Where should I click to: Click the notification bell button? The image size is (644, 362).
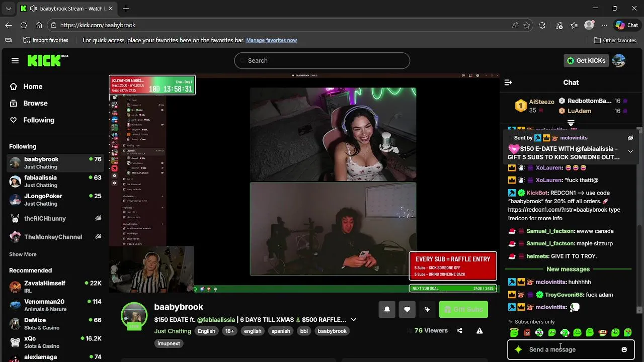[387, 309]
